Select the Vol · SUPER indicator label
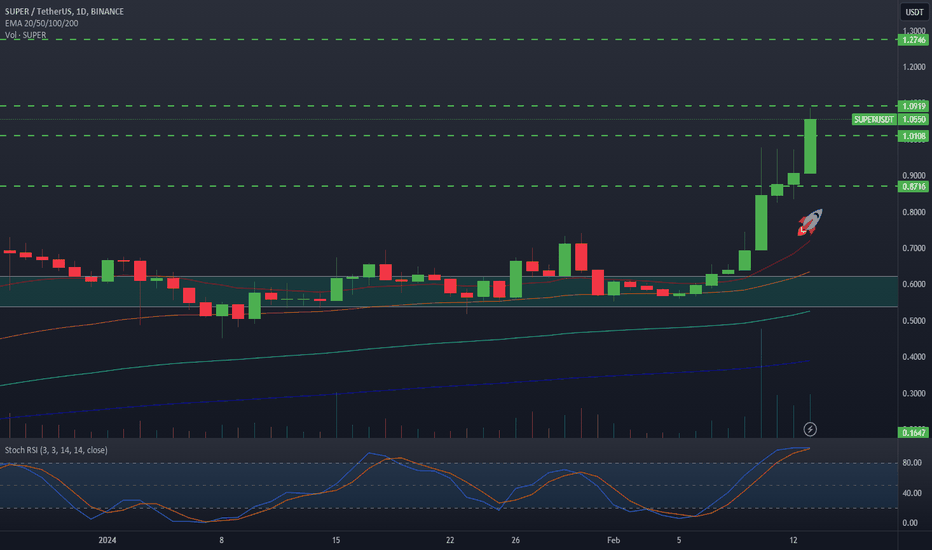932x550 pixels. [x=26, y=35]
